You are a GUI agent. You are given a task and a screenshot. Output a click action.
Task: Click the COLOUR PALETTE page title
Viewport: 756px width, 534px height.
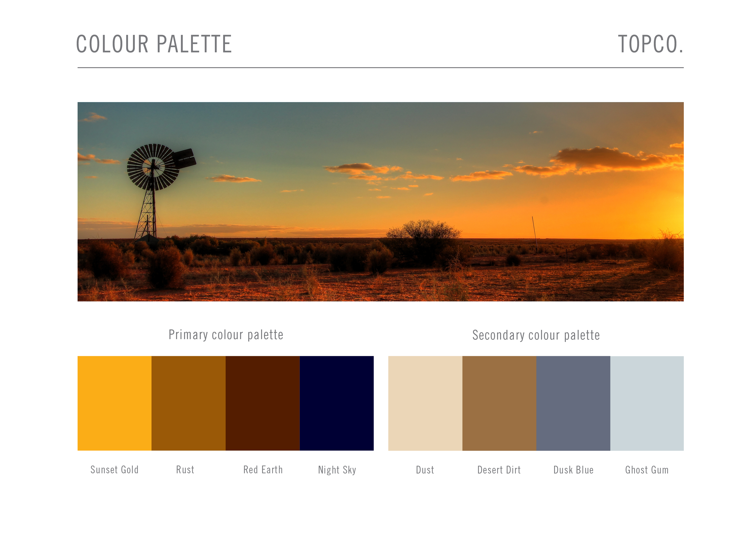pyautogui.click(x=154, y=44)
